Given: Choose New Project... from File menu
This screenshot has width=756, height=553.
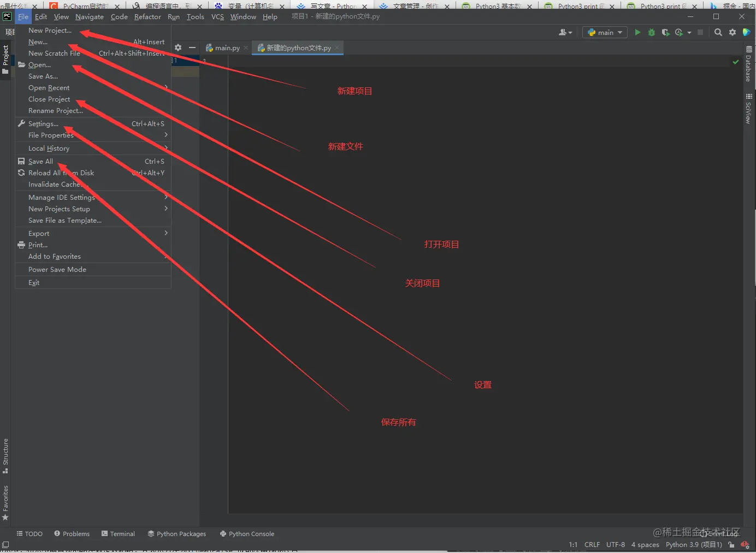Looking at the screenshot, I should coord(93,31).
